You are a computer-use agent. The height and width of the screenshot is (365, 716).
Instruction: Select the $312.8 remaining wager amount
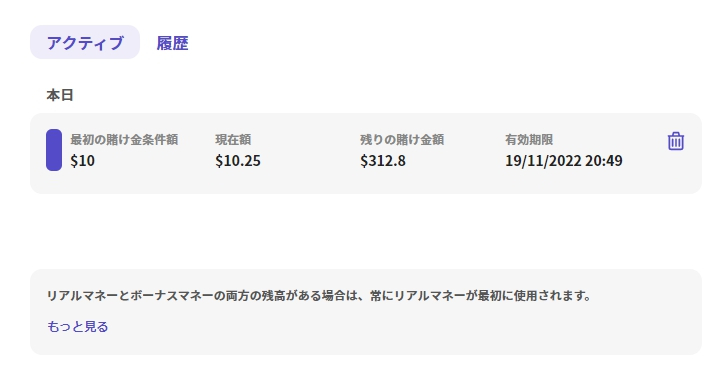[x=383, y=161]
